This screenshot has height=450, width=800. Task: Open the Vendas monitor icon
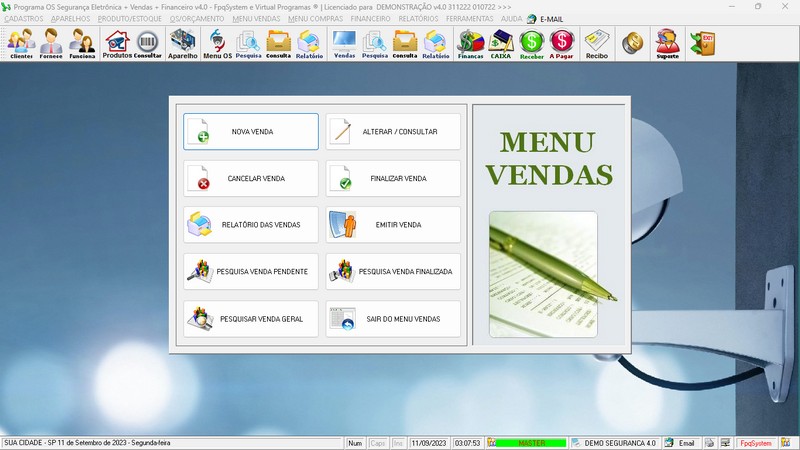pos(344,44)
